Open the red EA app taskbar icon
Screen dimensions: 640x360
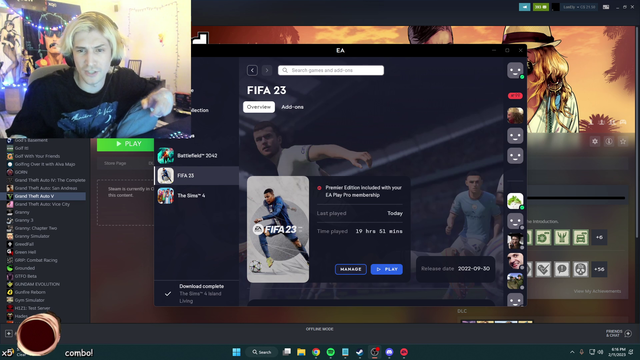404,352
